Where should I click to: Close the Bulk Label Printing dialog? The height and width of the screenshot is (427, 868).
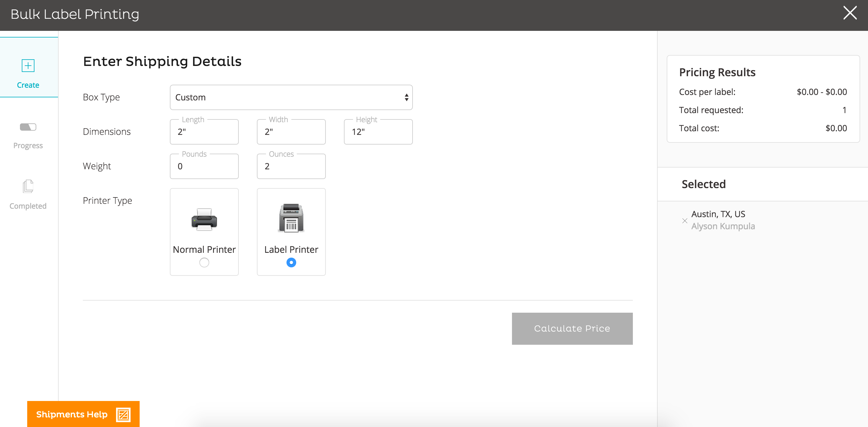pos(850,13)
